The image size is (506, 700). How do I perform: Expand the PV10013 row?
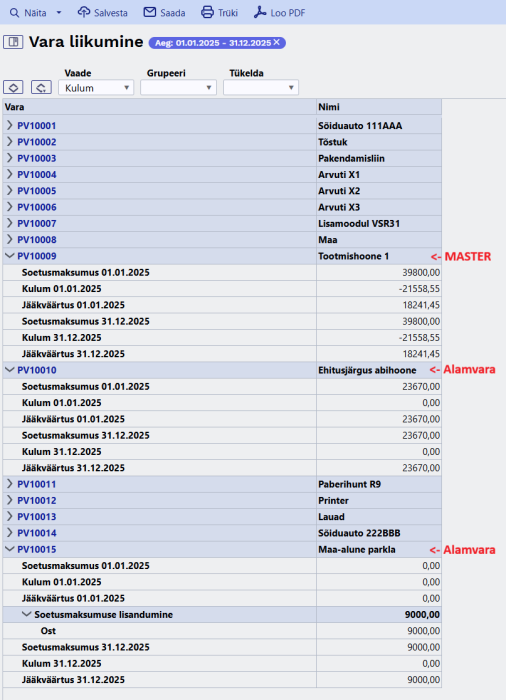(9, 517)
